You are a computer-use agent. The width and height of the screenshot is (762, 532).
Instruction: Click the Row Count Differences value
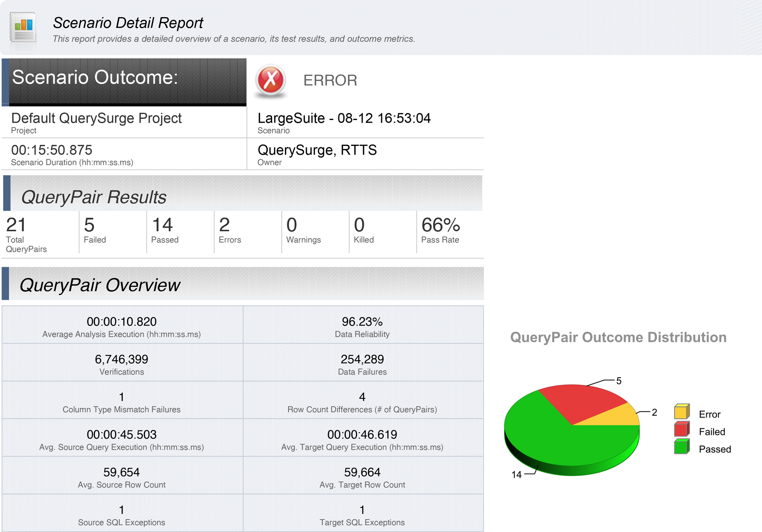pyautogui.click(x=362, y=397)
